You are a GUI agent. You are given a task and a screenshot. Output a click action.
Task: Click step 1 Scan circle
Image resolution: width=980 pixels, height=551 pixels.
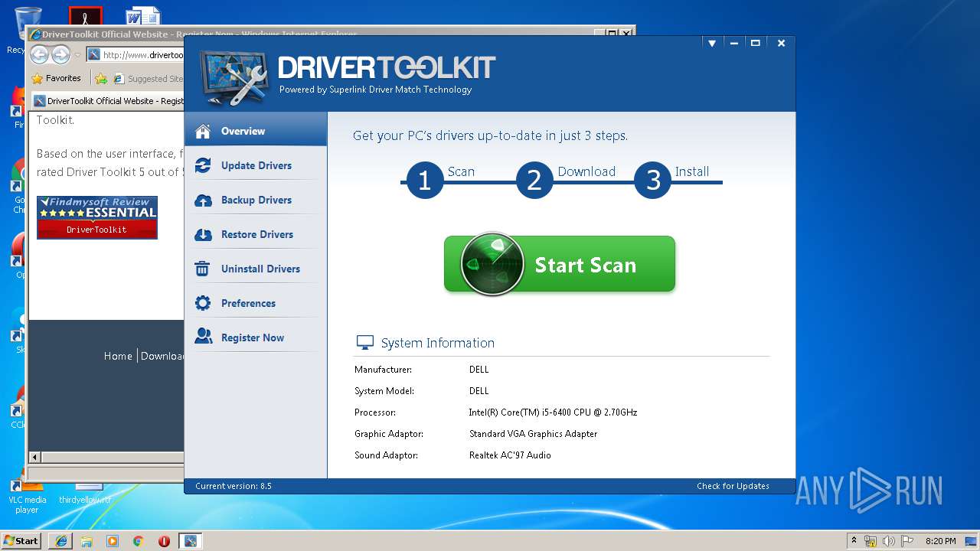425,181
